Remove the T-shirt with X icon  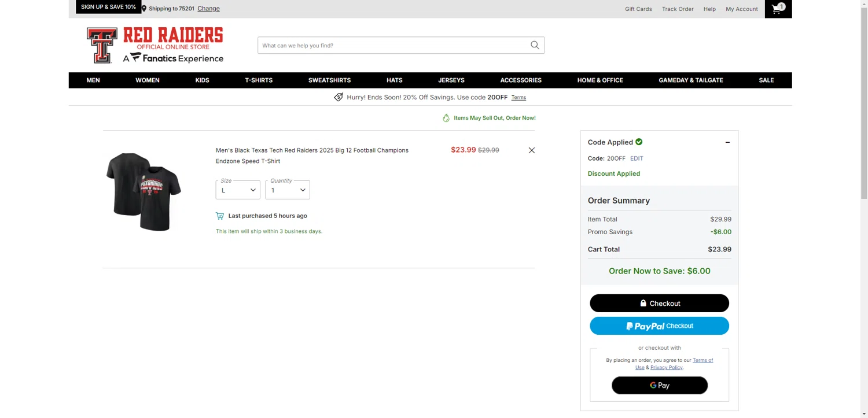[x=531, y=150]
